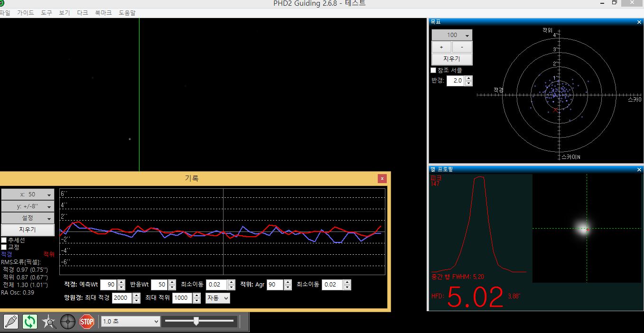
Task: Click the green loop exposure icon
Action: [x=29, y=322]
